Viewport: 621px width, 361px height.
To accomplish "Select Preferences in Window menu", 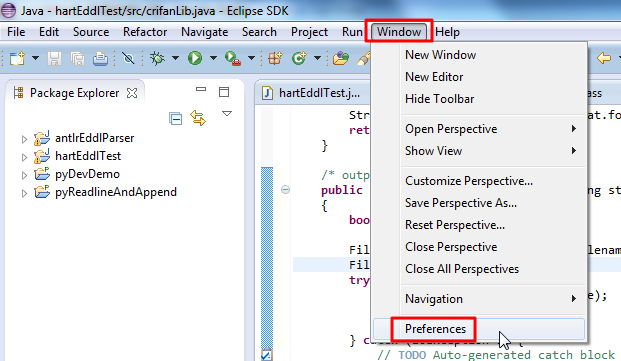I will tap(479, 329).
